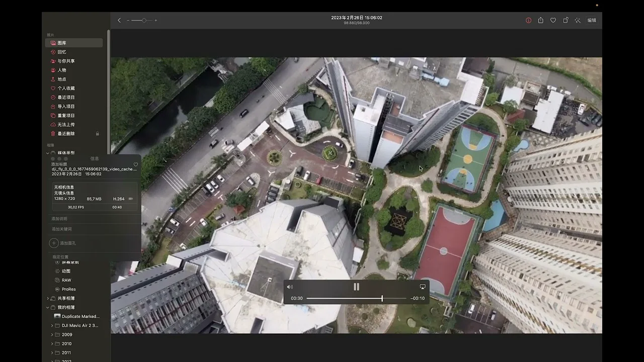Open 最近删除 in the sidebar
Screen dimensions: 644x362
pyautogui.click(x=66, y=134)
